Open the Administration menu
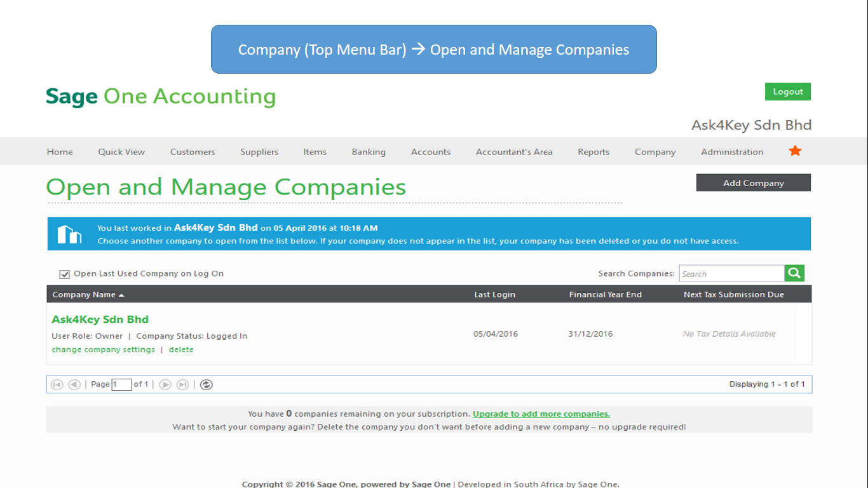 point(732,152)
